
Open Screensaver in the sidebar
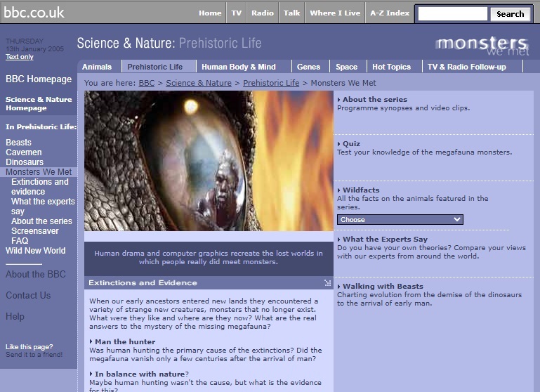click(x=35, y=231)
